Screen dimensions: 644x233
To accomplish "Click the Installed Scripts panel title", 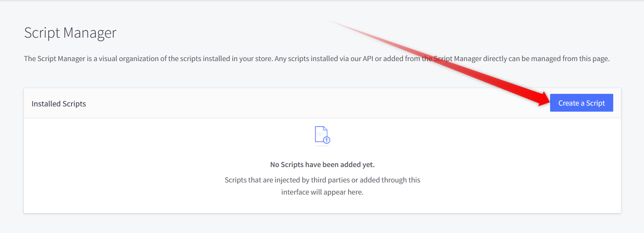I will pyautogui.click(x=59, y=104).
